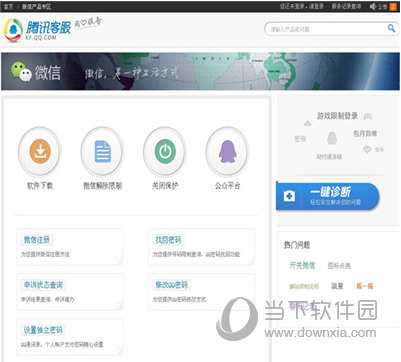Click the description under 设置独立密码
The image size is (401, 362).
[x=62, y=345]
